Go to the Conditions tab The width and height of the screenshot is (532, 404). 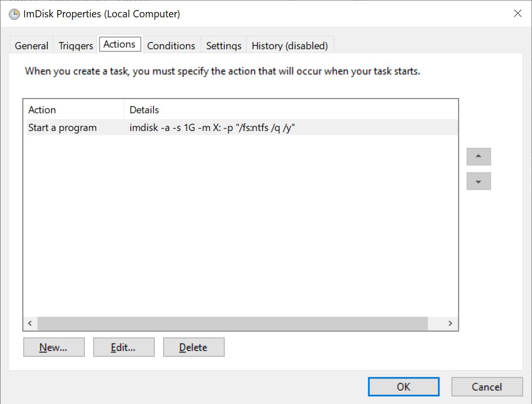click(171, 45)
